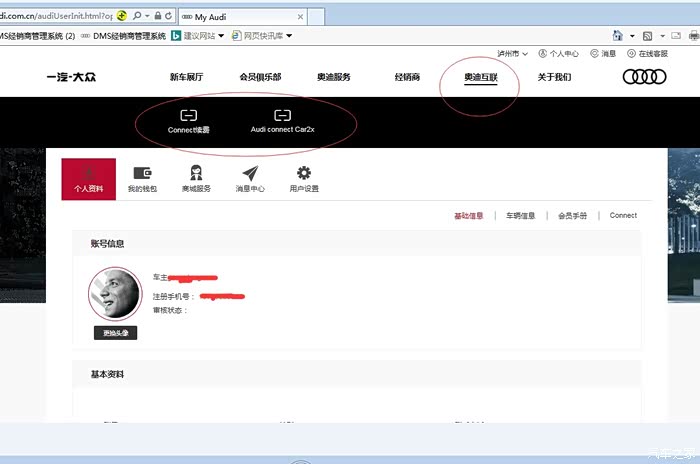
Task: Click the read mail icon in command bar
Action: point(676,36)
